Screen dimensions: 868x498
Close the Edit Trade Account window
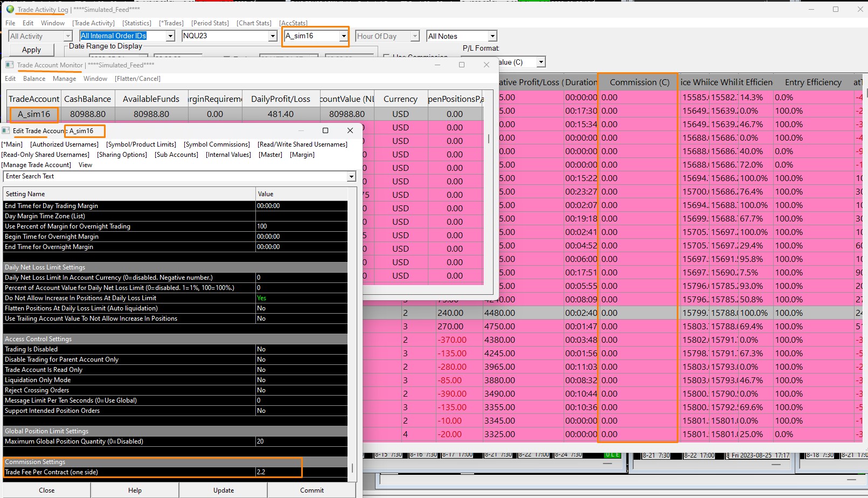350,130
